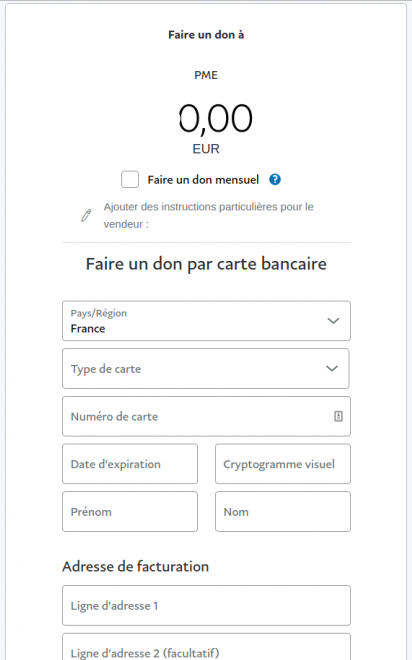Click Ajouter des instructions particulières link
Image resolution: width=412 pixels, height=660 pixels.
(208, 216)
